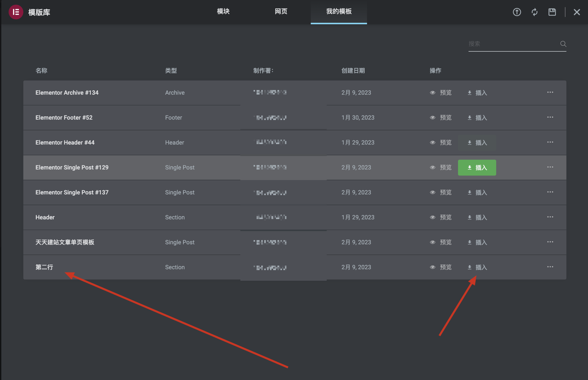Screen dimensions: 588x380
Task: Click the import template upload icon
Action: pyautogui.click(x=517, y=12)
